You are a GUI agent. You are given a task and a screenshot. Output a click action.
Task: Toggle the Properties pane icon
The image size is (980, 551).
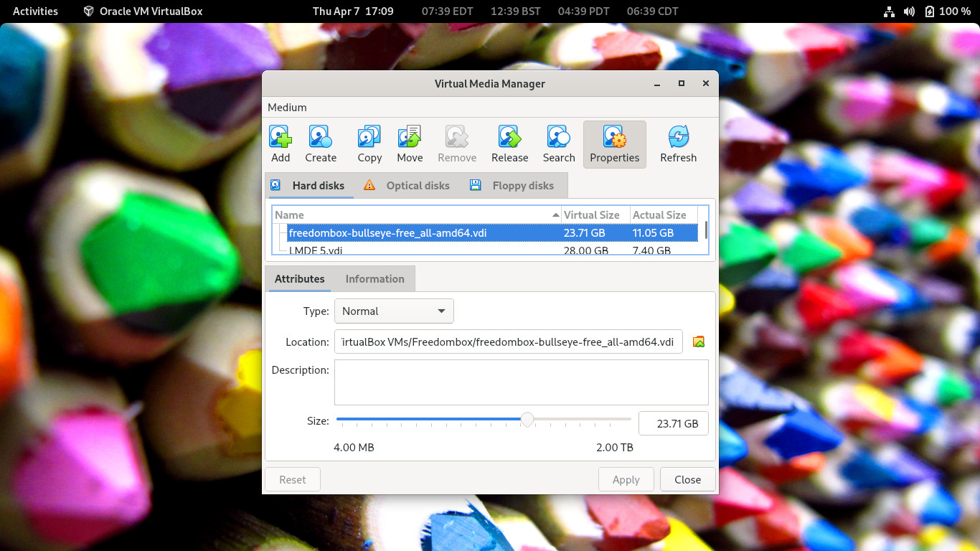point(615,136)
